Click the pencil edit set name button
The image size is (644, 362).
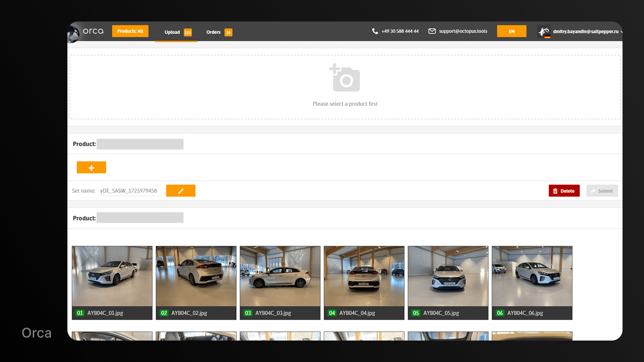180,191
